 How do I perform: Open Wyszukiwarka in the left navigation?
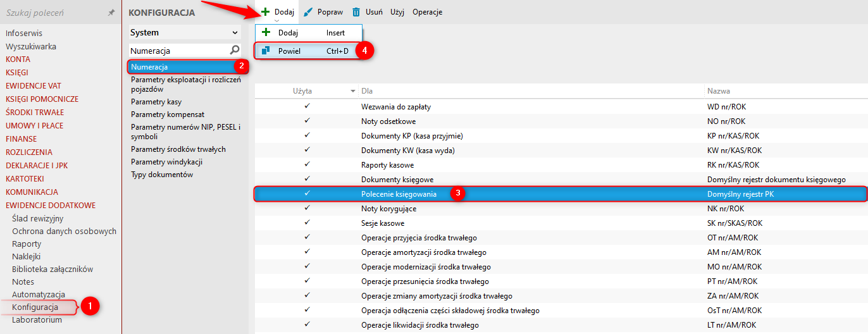pyautogui.click(x=30, y=46)
